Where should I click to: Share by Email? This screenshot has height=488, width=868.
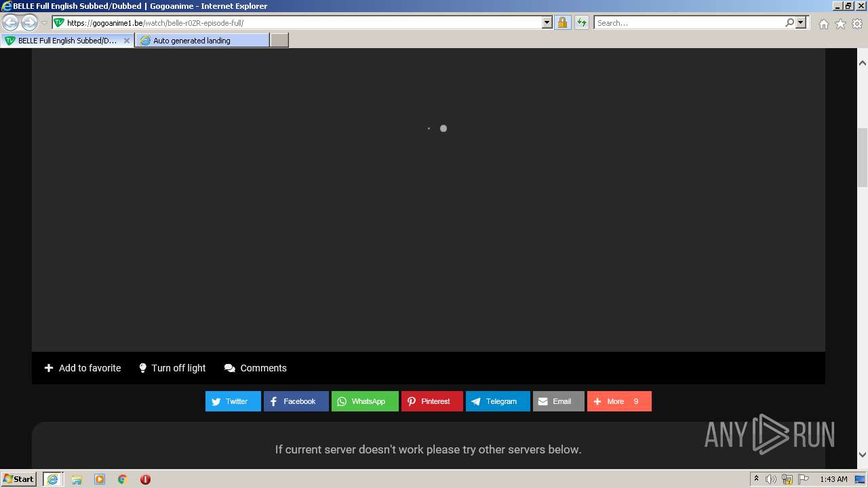click(559, 401)
